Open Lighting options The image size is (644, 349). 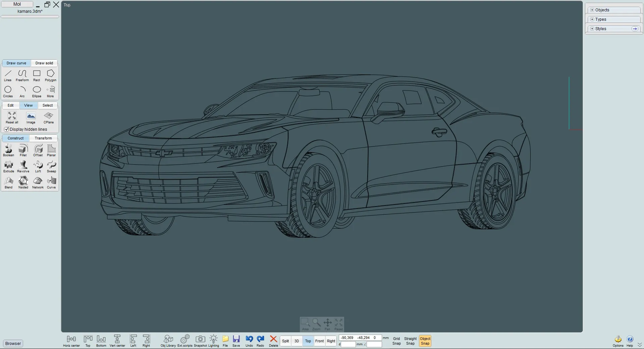214,341
